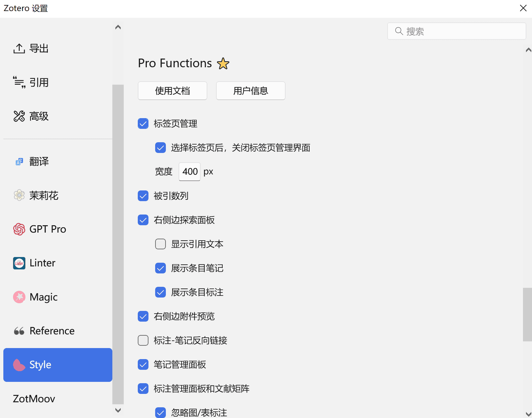Open the 使用文档 documentation button
The width and height of the screenshot is (532, 418).
coord(173,91)
